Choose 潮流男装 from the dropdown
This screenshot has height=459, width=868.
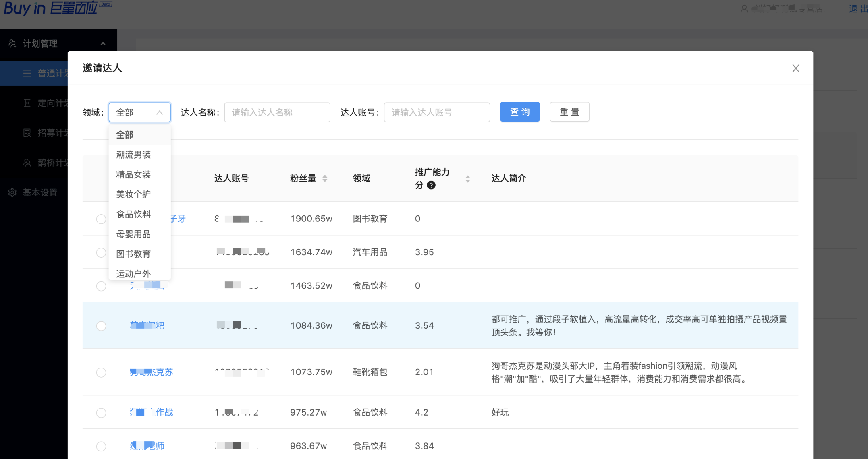(x=139, y=155)
